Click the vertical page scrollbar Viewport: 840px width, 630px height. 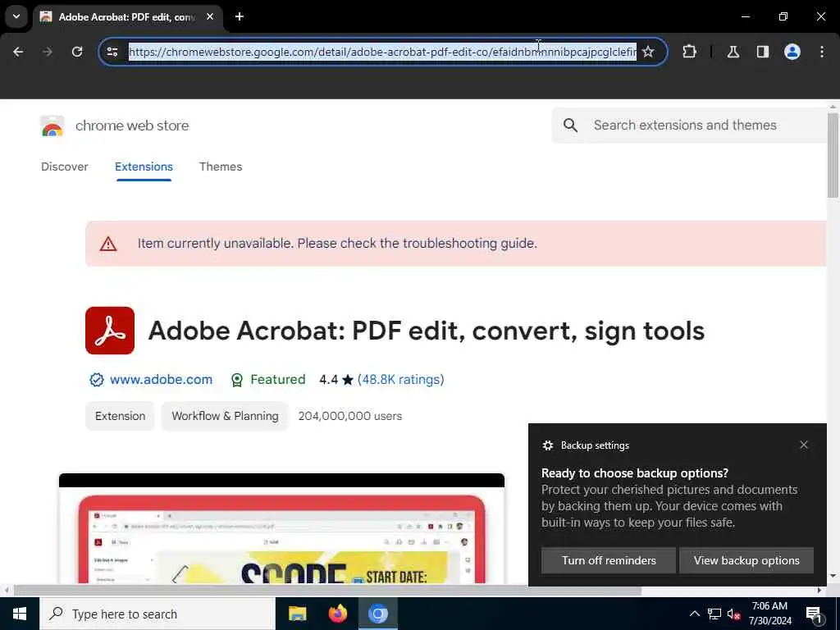pyautogui.click(x=833, y=156)
